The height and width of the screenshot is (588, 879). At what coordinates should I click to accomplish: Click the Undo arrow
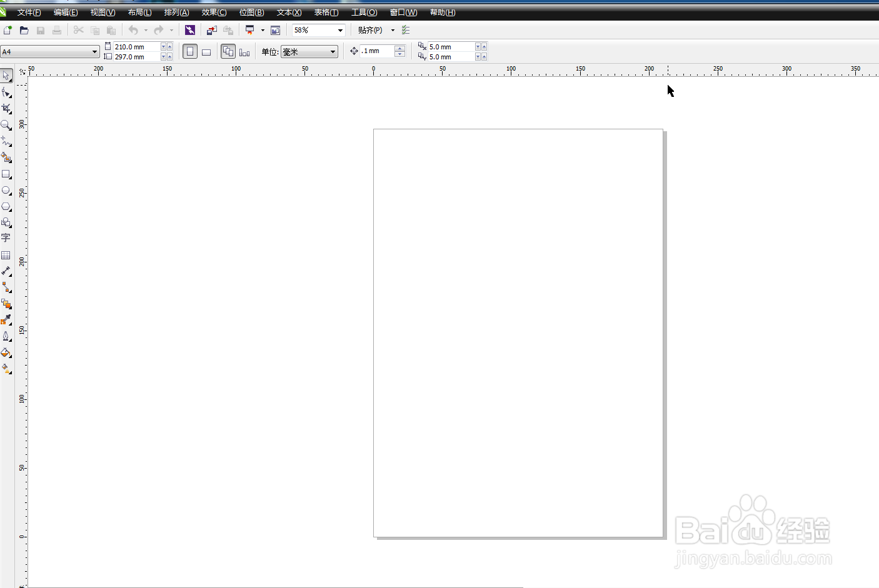[x=133, y=30]
